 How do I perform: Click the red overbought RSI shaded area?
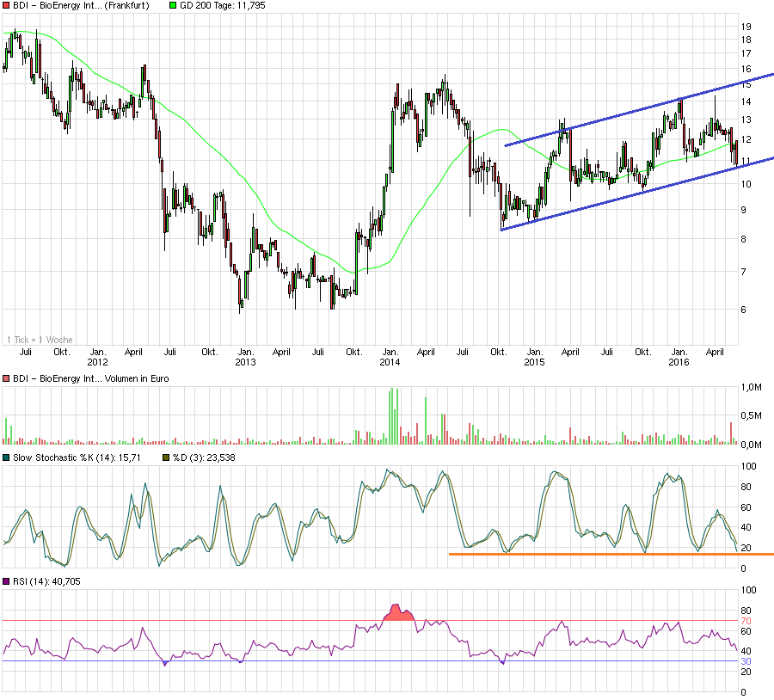click(398, 614)
